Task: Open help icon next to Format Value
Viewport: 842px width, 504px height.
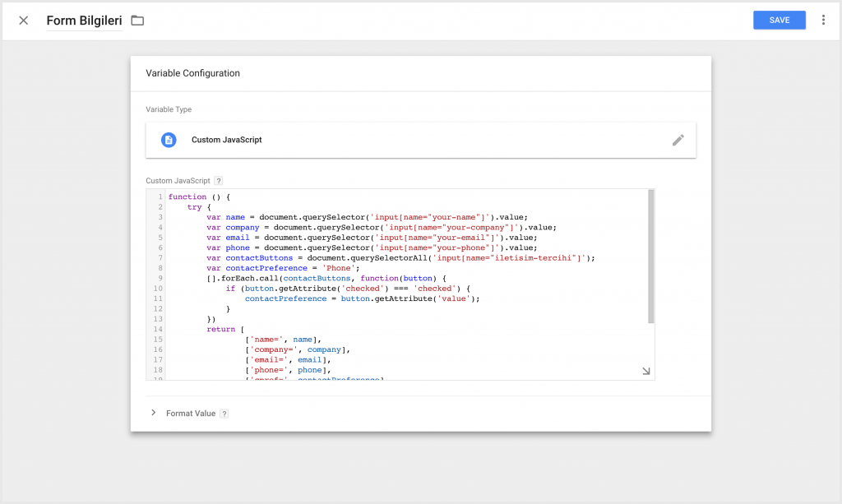Action: (x=224, y=414)
